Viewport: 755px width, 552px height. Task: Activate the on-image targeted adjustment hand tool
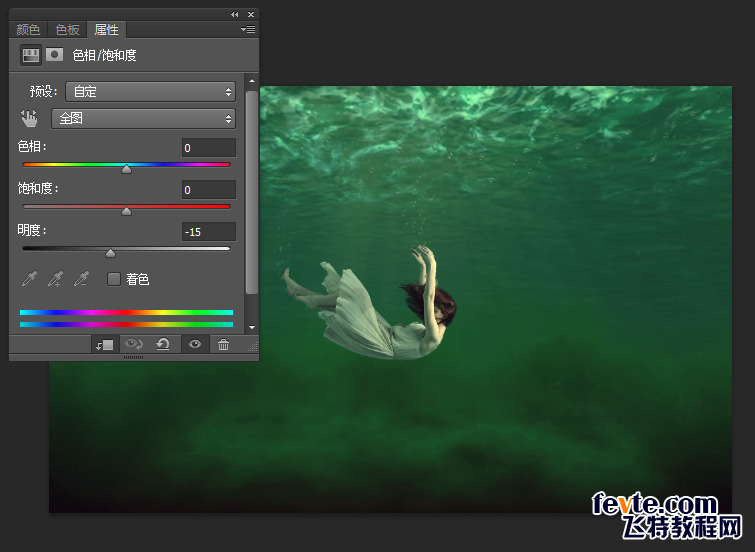pyautogui.click(x=29, y=118)
